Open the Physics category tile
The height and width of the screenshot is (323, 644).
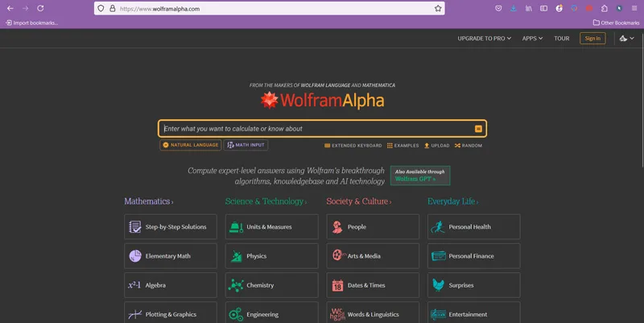[x=271, y=256]
